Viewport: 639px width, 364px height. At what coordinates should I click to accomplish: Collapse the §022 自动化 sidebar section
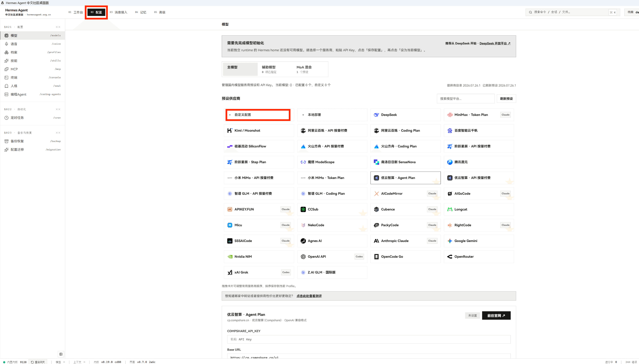pyautogui.click(x=58, y=109)
